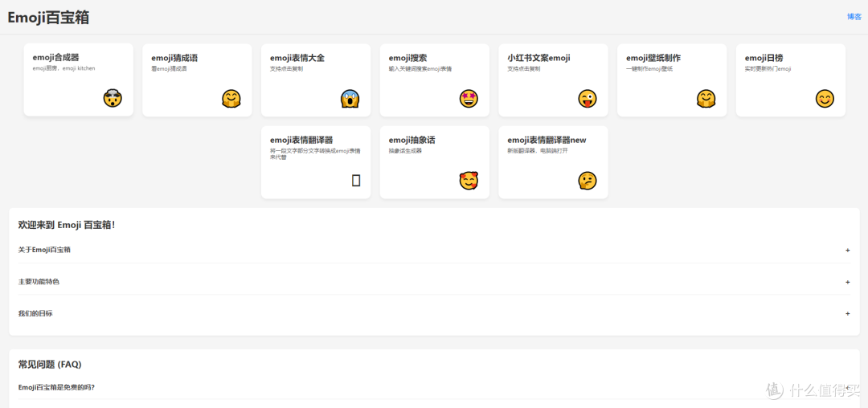
Task: Click the smiling emoji on emoji日榜 card
Action: click(x=825, y=99)
